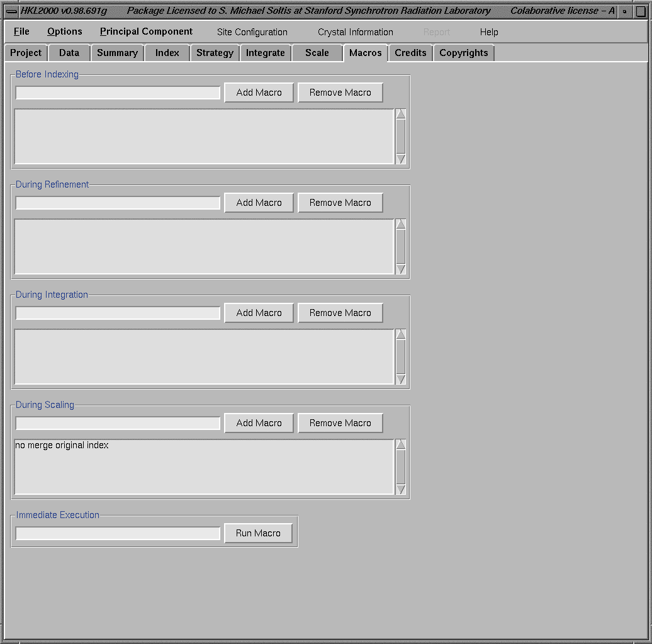Open the File menu

click(21, 31)
